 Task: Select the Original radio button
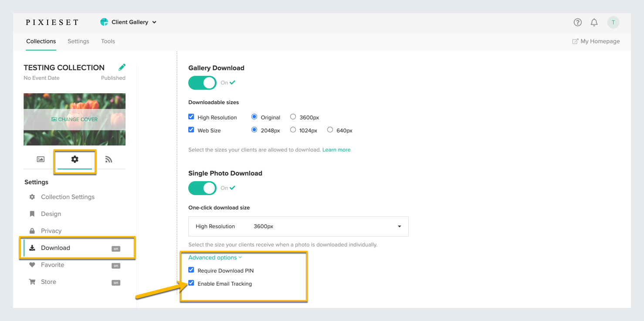(x=254, y=117)
